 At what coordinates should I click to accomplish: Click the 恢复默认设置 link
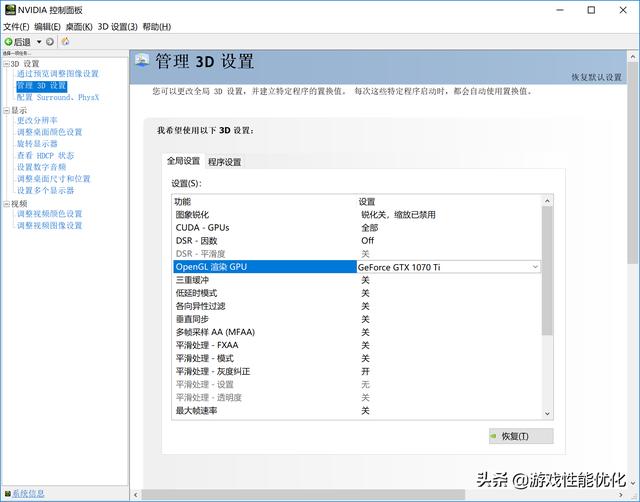point(596,77)
